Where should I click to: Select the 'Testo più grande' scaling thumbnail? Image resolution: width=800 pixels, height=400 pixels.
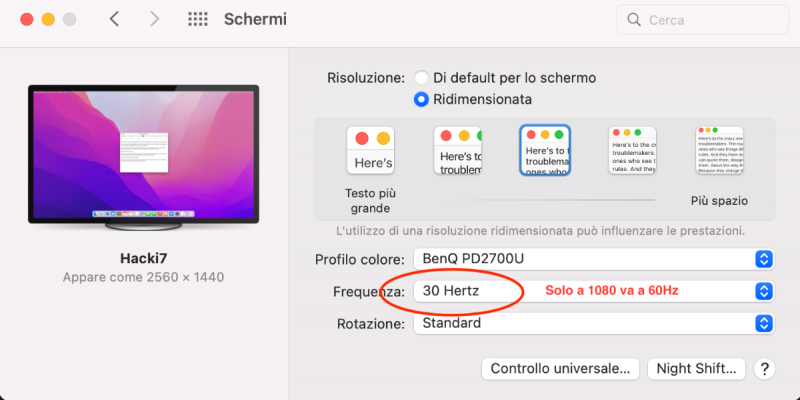point(370,151)
